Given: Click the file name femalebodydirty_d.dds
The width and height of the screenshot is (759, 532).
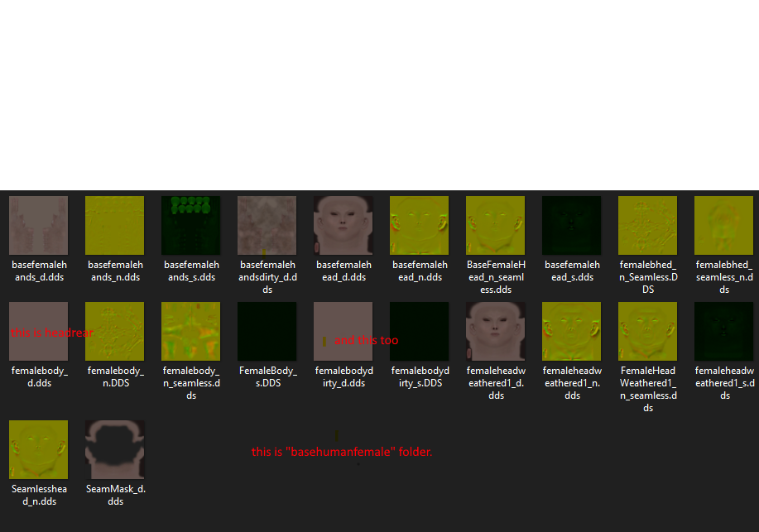Looking at the screenshot, I should (x=343, y=376).
